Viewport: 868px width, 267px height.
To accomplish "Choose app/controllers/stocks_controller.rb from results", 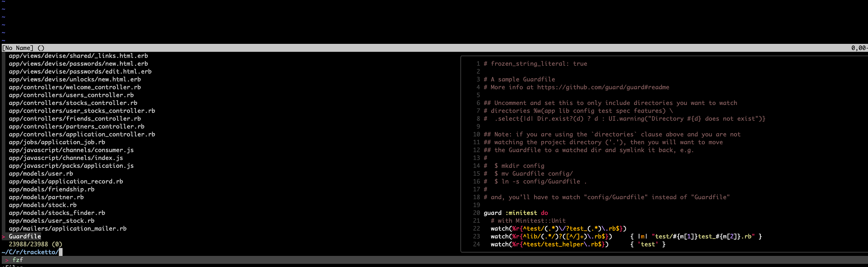I will pyautogui.click(x=73, y=103).
